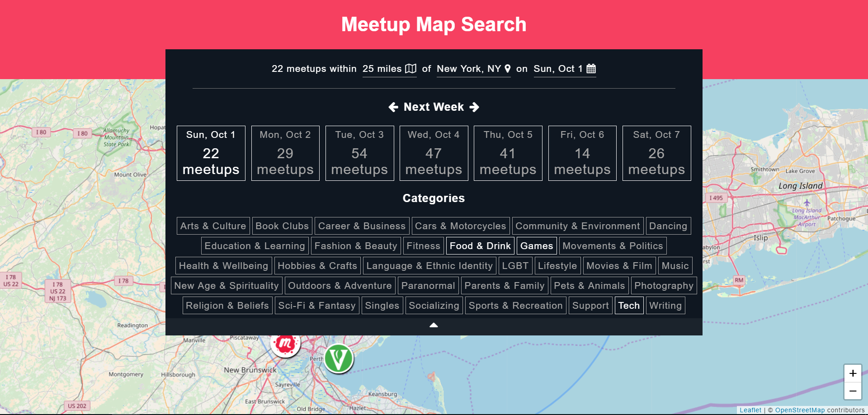Toggle the Arts & Culture category
Image resolution: width=868 pixels, height=415 pixels.
pyautogui.click(x=213, y=226)
